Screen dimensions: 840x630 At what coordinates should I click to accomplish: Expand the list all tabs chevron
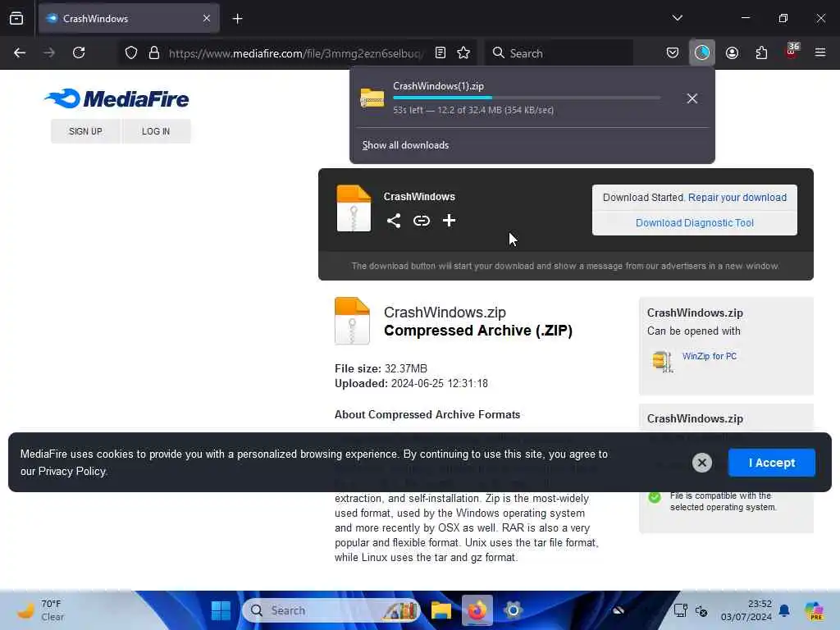pyautogui.click(x=677, y=18)
